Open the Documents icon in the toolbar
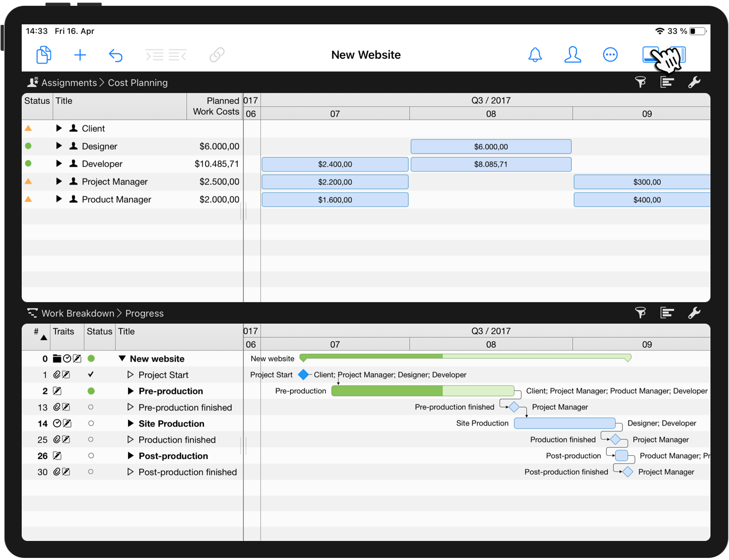Viewport: 729px width, 560px height. click(44, 55)
